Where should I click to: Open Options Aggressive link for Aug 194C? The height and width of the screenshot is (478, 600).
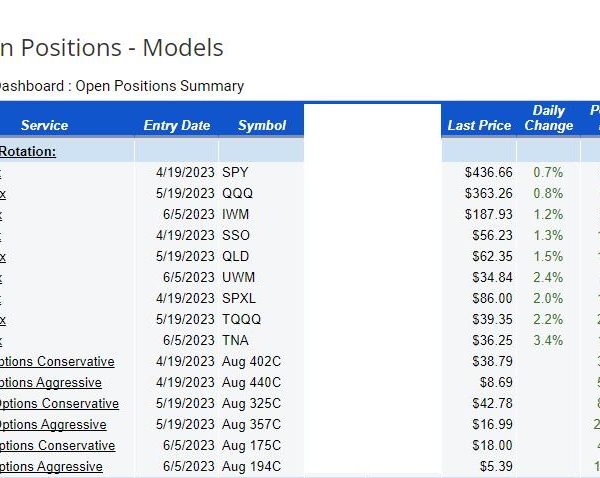(x=51, y=467)
